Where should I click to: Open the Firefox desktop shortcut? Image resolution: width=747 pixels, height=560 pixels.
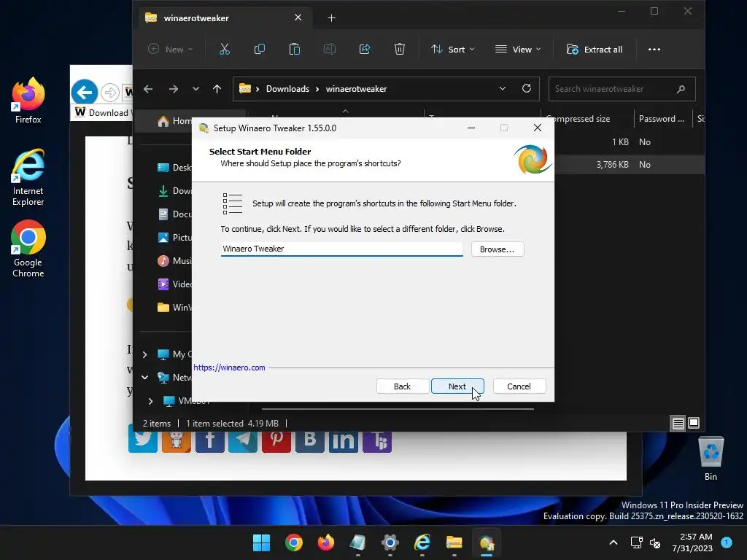click(28, 101)
